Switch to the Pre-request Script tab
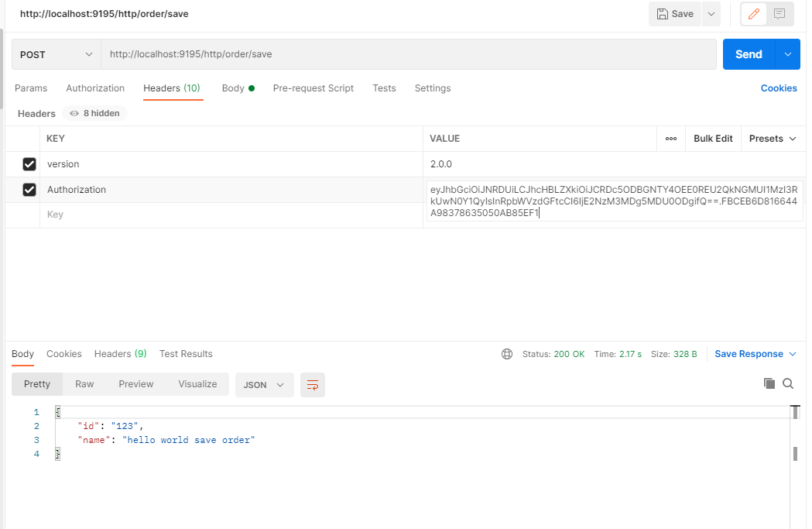Screen dimensions: 812x529 313,88
